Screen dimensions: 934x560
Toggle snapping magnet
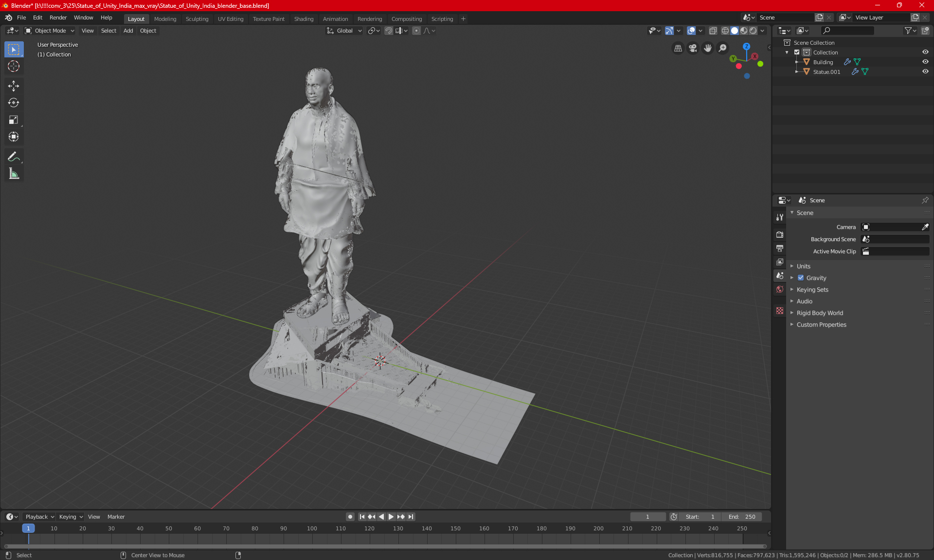(x=389, y=31)
